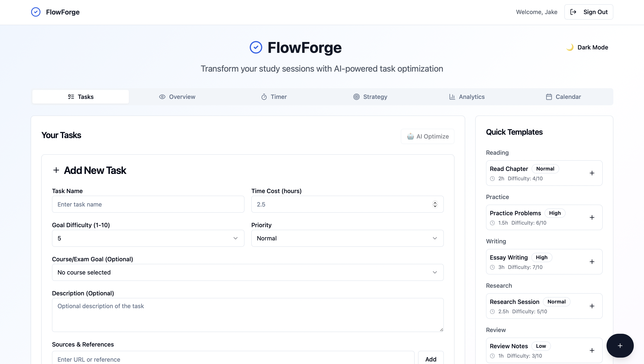Click the clock icon under Essay Writing
The width and height of the screenshot is (644, 364).
click(x=492, y=267)
